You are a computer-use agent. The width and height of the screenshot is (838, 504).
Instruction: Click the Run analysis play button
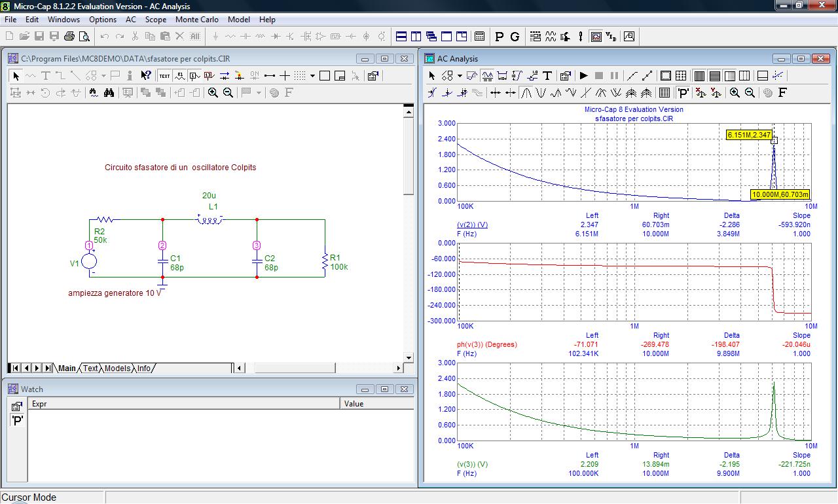(x=583, y=76)
